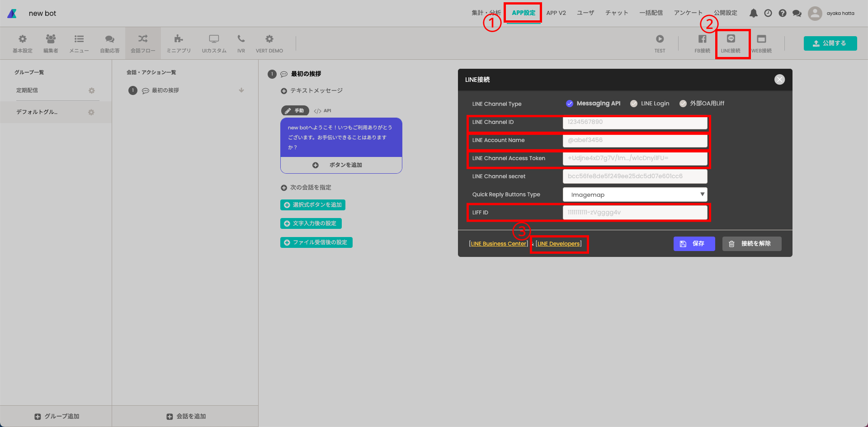Open ayaka hatta account menu

pos(840,13)
